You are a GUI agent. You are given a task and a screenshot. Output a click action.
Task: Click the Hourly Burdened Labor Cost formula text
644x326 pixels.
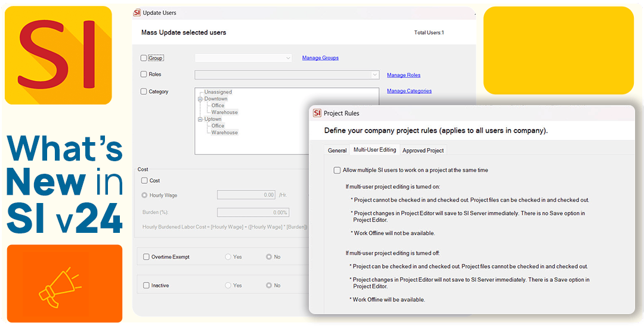(x=225, y=227)
